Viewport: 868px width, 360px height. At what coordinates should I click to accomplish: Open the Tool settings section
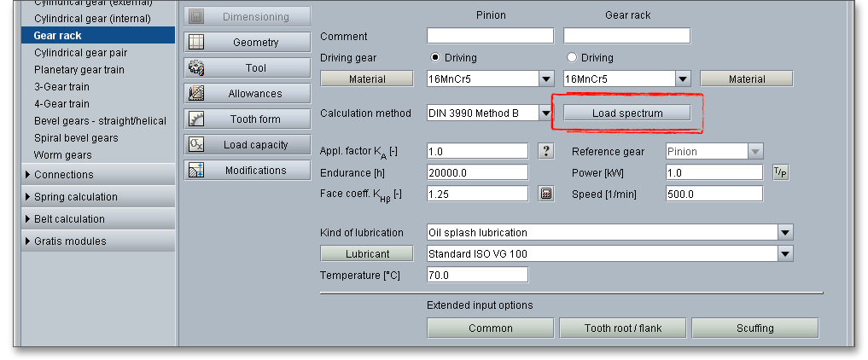click(x=248, y=68)
